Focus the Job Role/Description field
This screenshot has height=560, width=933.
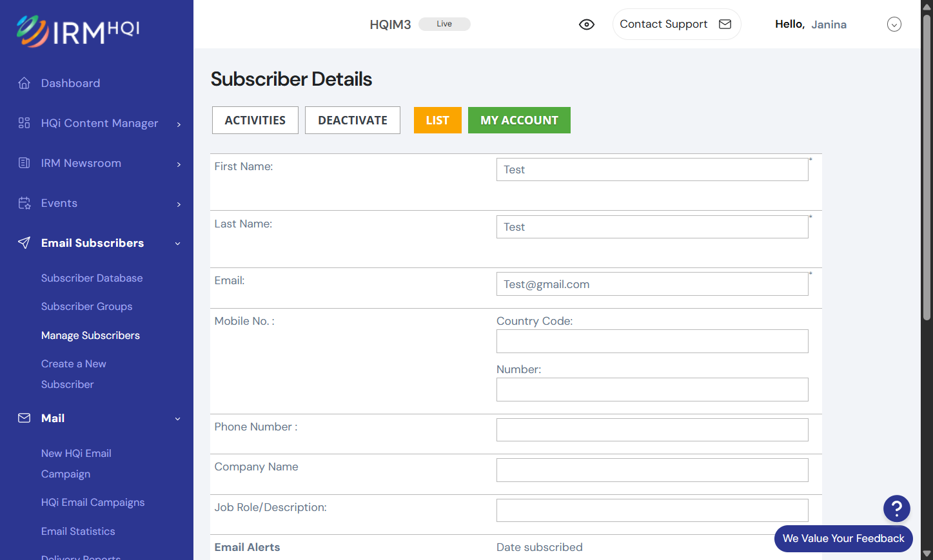653,510
